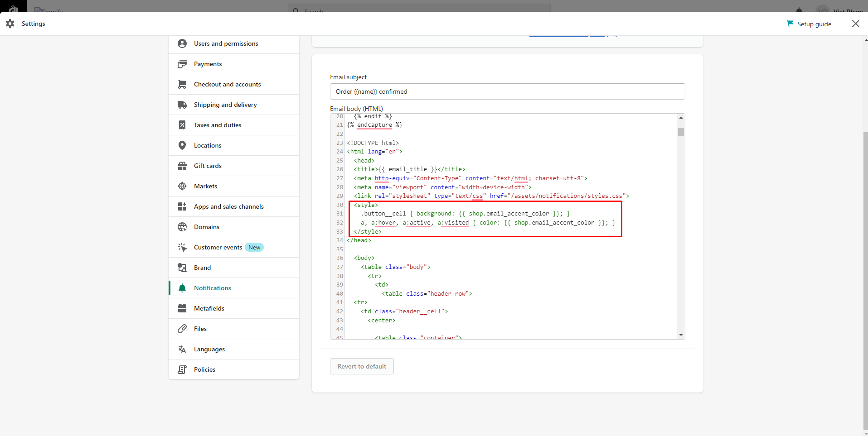This screenshot has height=436, width=868.
Task: Click the Files paperclip icon
Action: (x=182, y=329)
